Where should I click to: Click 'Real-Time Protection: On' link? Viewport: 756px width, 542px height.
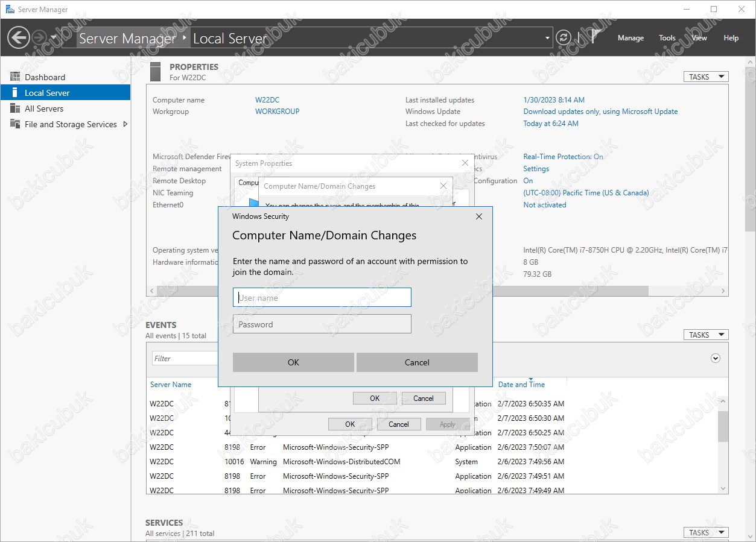click(563, 157)
